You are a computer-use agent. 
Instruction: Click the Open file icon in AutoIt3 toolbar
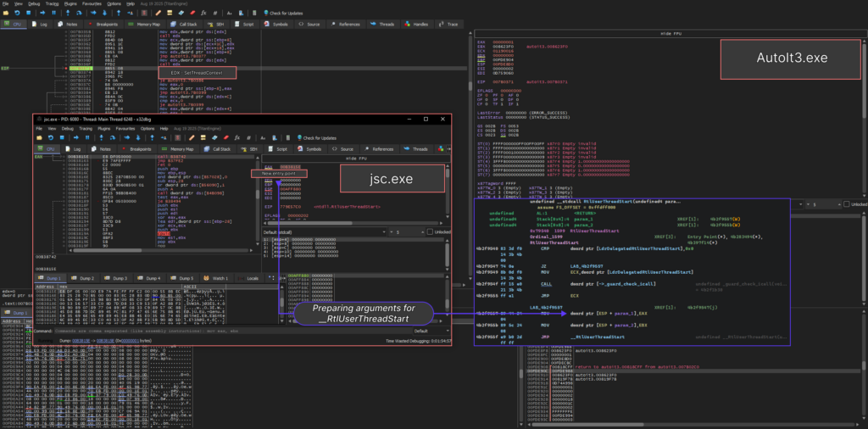point(5,14)
